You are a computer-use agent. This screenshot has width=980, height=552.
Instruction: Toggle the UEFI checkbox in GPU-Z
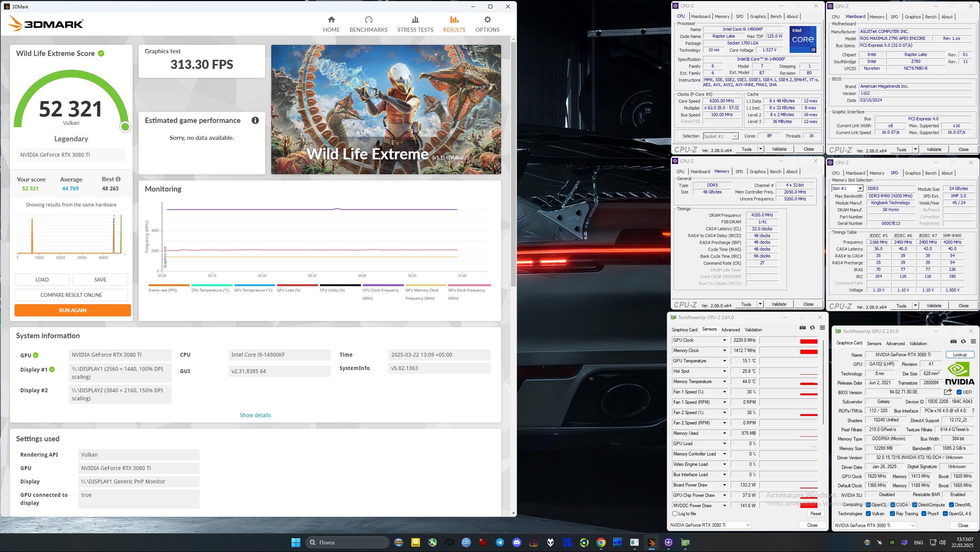959,392
